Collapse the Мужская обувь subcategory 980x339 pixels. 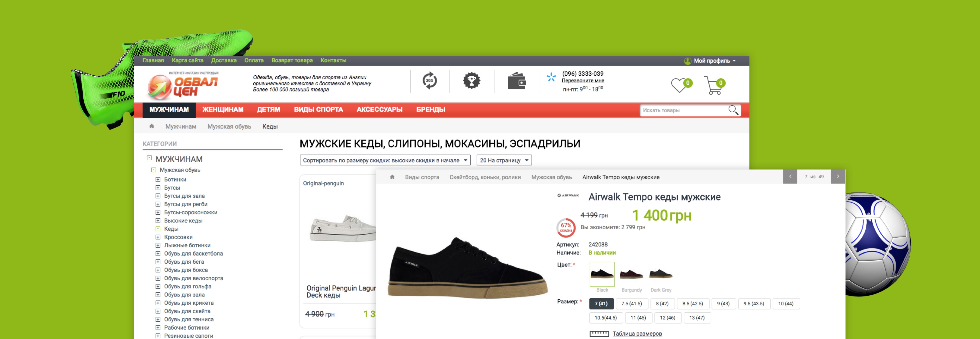(x=153, y=170)
